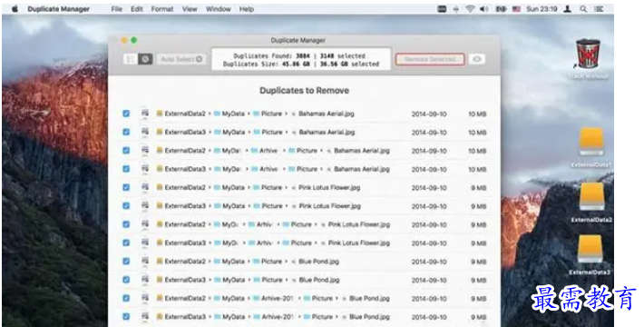Image resolution: width=644 pixels, height=327 pixels.
Task: Click Arhive-201 folder icon in ExternalData3 Blue Pond row
Action: point(257,317)
